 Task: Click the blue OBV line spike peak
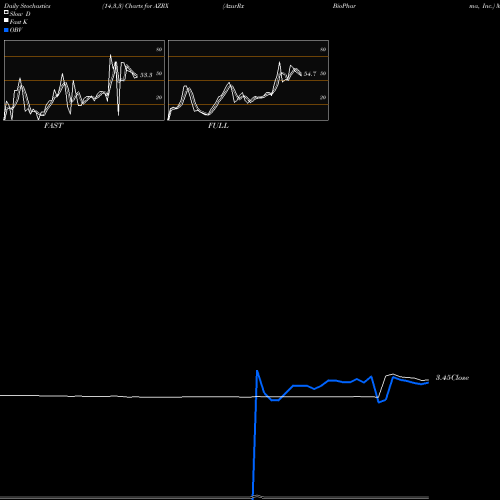point(257,371)
